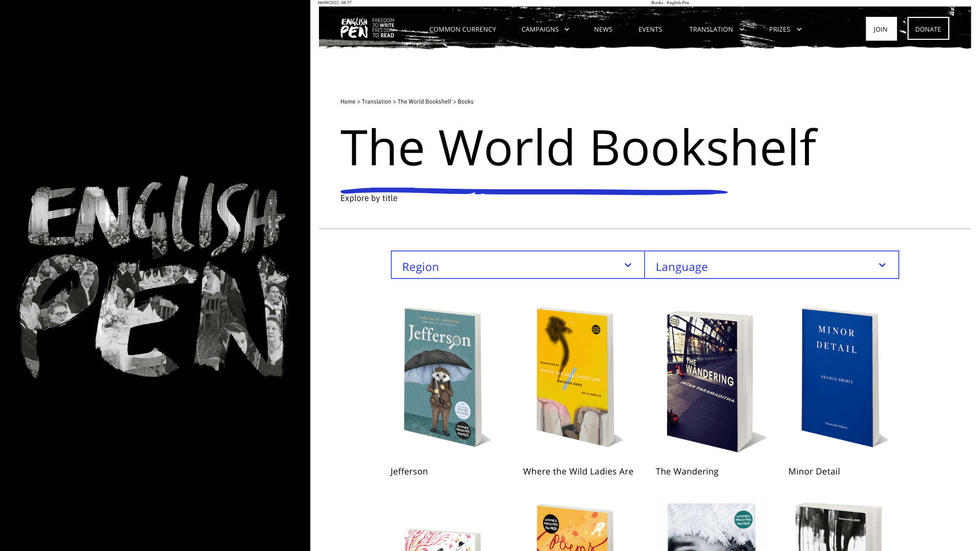Open the pink floral book cover
Viewport: 980px width, 551px height.
(443, 540)
